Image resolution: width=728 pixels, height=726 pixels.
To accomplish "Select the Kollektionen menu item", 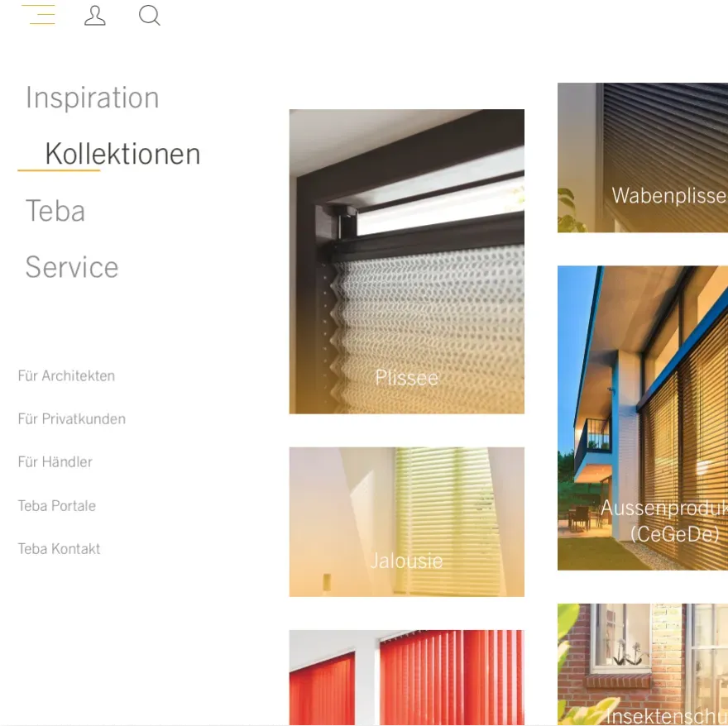I will click(122, 154).
